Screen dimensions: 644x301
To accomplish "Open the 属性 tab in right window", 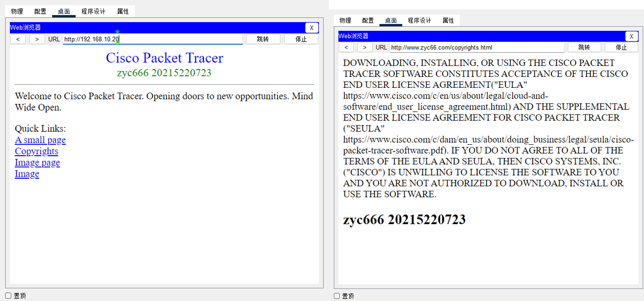I will click(448, 20).
